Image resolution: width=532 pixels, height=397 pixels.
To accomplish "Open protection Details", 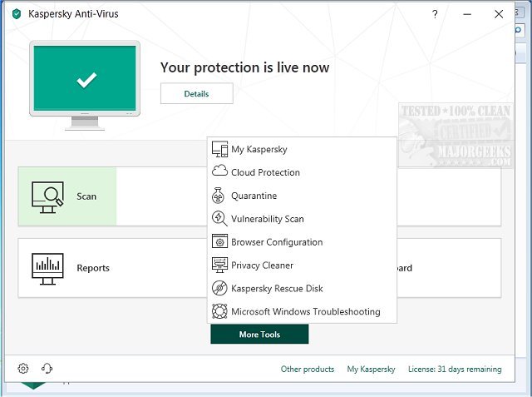I will pyautogui.click(x=197, y=93).
